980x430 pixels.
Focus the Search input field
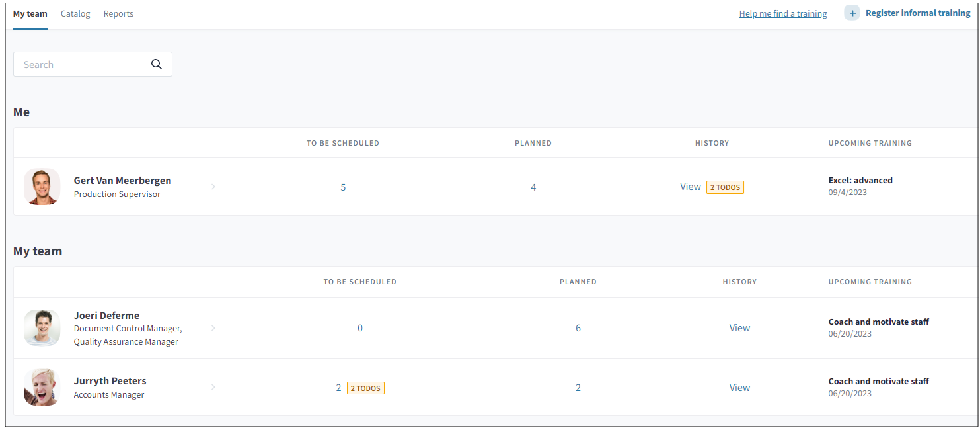pos(93,64)
